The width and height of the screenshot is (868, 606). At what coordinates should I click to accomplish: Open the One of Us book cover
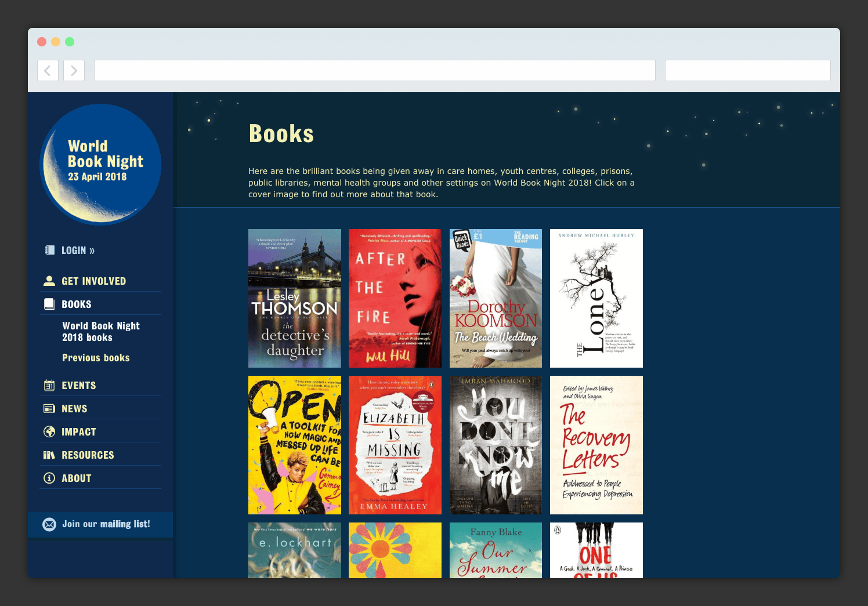[596, 550]
